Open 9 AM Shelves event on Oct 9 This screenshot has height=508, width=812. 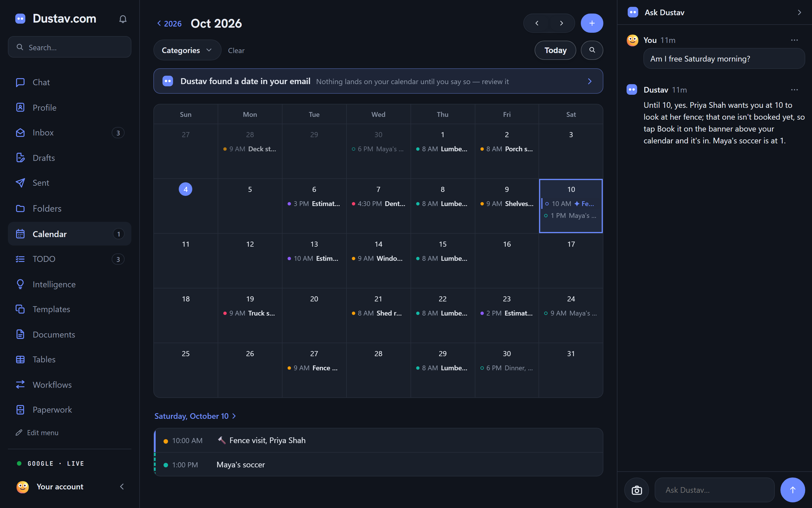pos(507,203)
